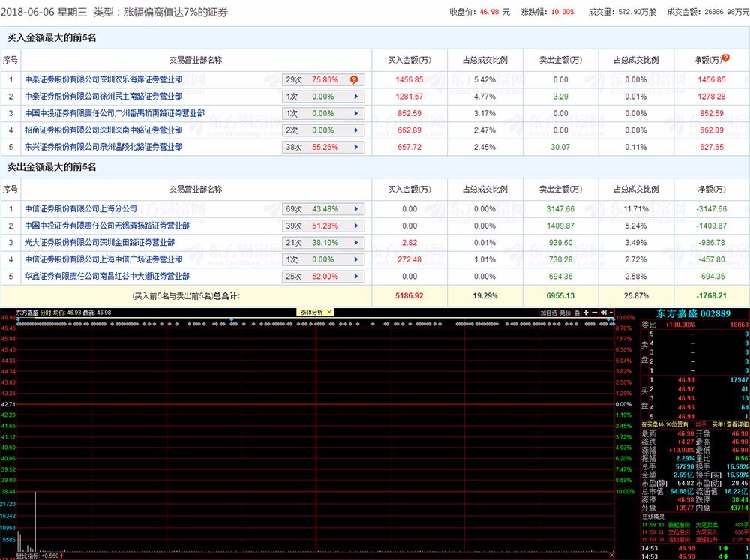The height and width of the screenshot is (560, 750).
Task: Click the plus zoom icon on chart toolbar
Action: click(586, 313)
